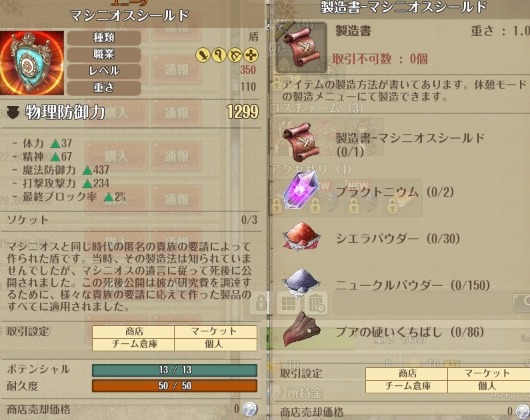Select the purple Practonium crystal icon
Screen dimensions: 530x420
click(x=301, y=190)
